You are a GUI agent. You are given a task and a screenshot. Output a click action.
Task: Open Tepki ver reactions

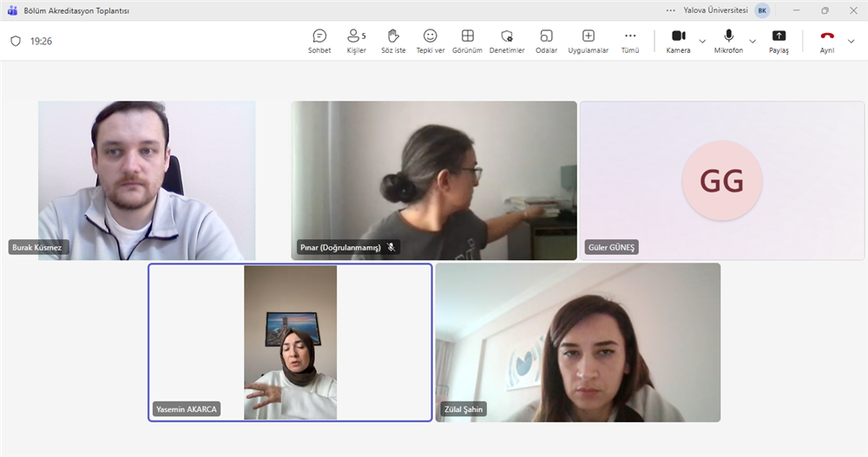(x=430, y=41)
